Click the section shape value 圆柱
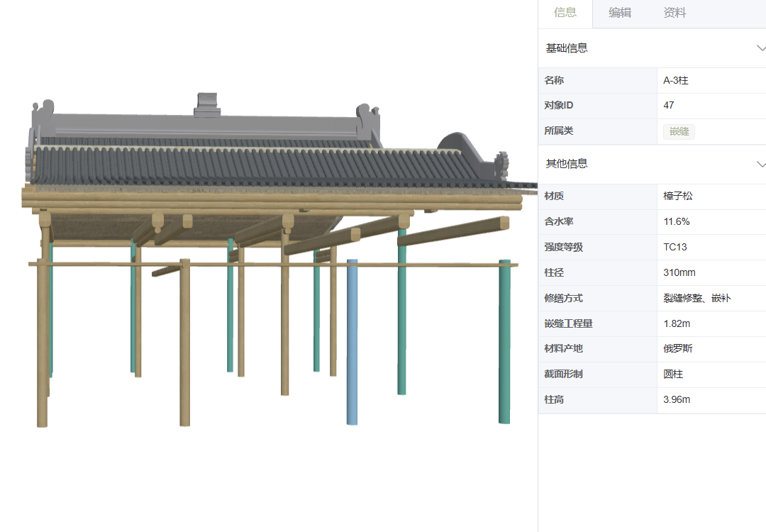The image size is (766, 532). (672, 374)
